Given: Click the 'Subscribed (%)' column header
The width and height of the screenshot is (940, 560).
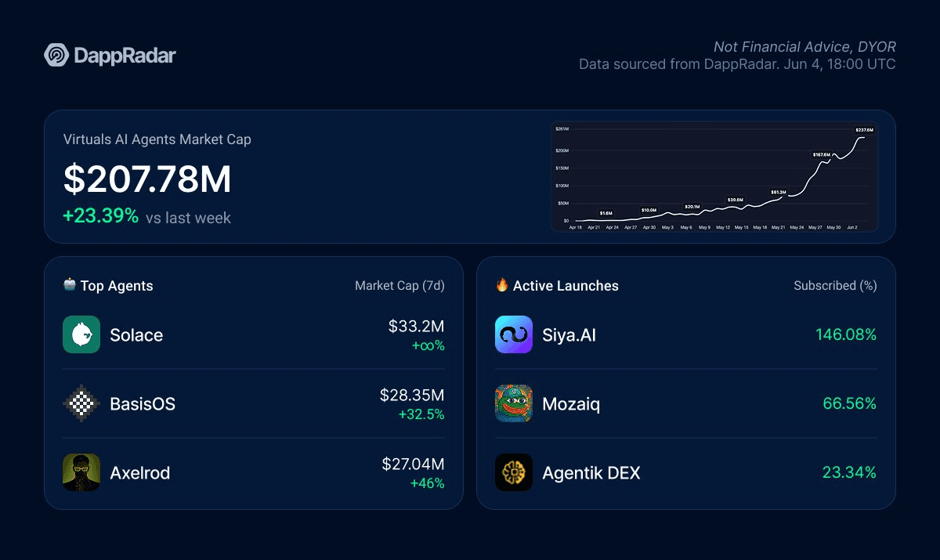Looking at the screenshot, I should (835, 286).
